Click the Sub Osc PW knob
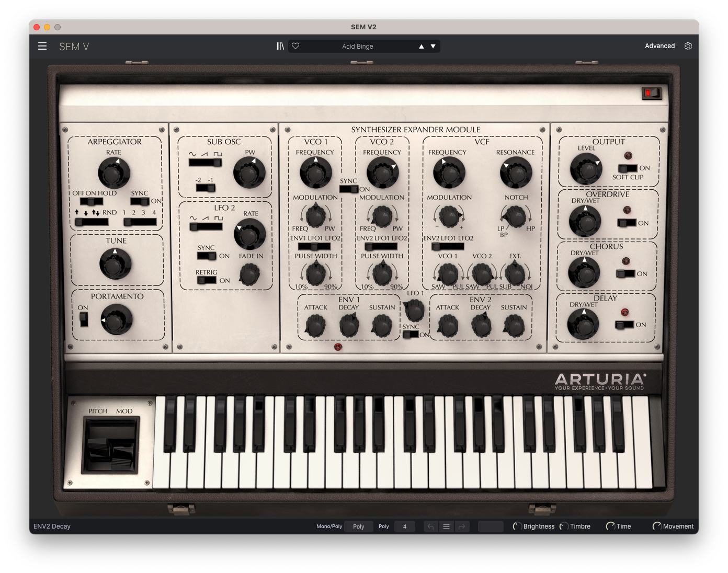728x573 pixels. 249,173
